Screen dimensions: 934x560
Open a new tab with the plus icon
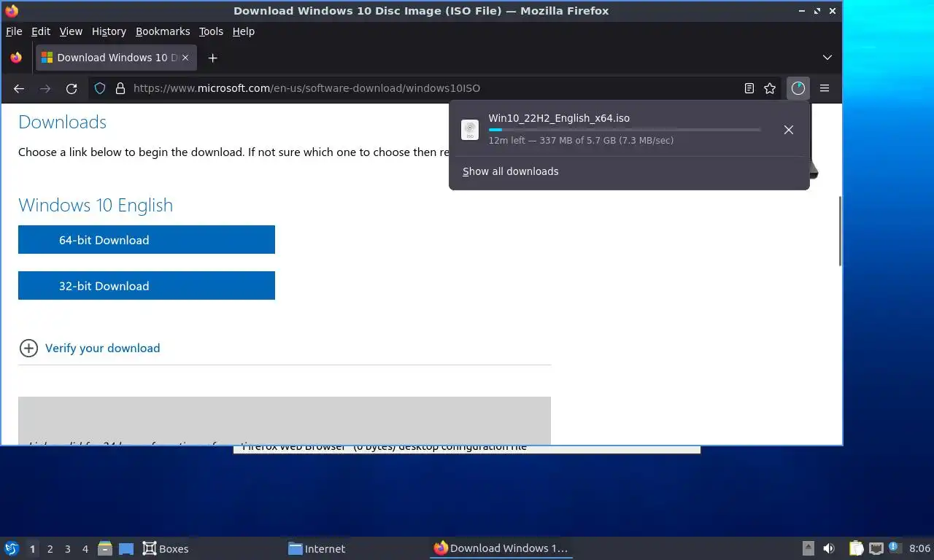[212, 58]
